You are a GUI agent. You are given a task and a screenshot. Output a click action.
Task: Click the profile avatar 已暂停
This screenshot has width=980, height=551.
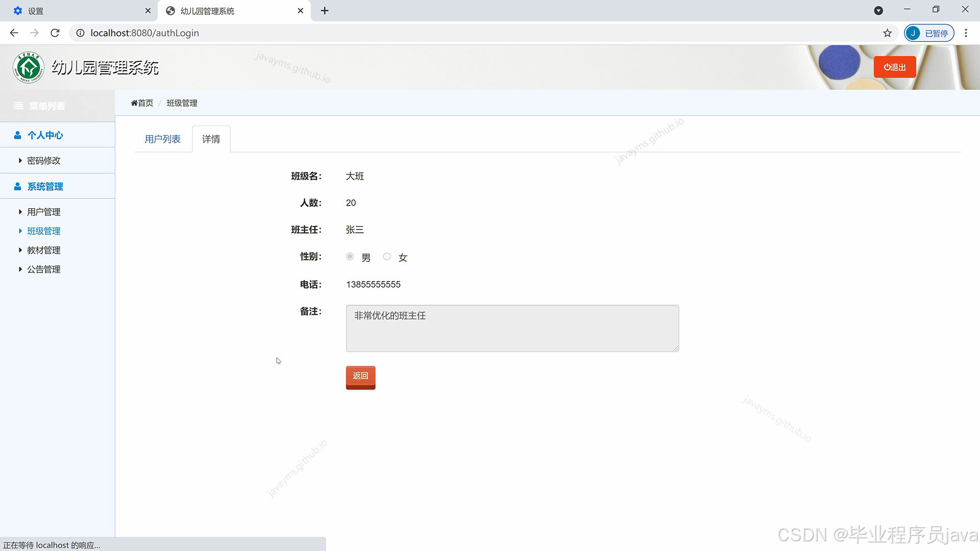pos(929,33)
